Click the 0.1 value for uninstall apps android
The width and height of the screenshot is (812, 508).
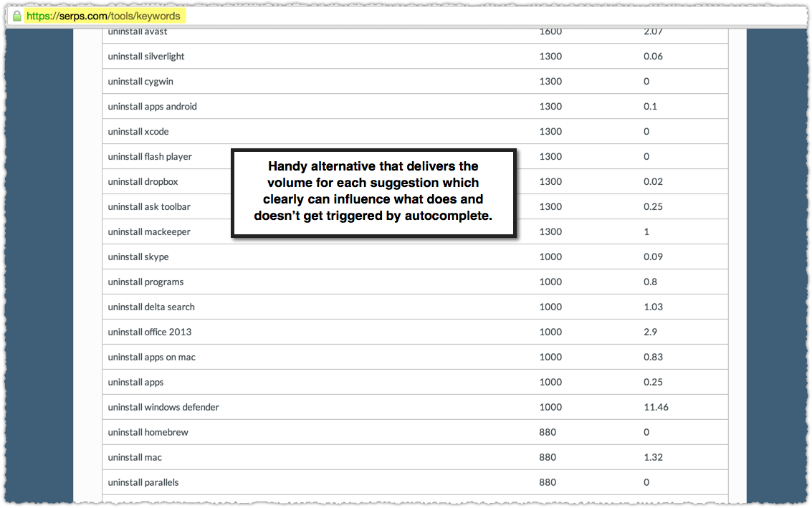pyautogui.click(x=651, y=107)
